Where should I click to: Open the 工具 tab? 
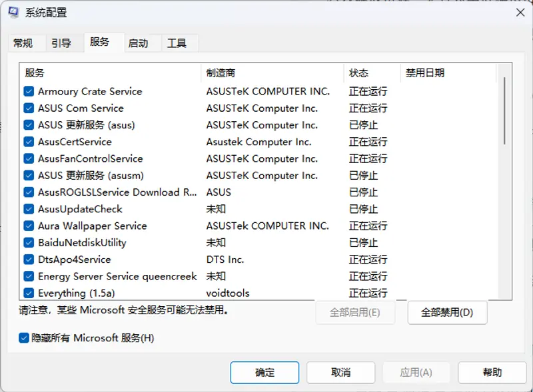[177, 43]
